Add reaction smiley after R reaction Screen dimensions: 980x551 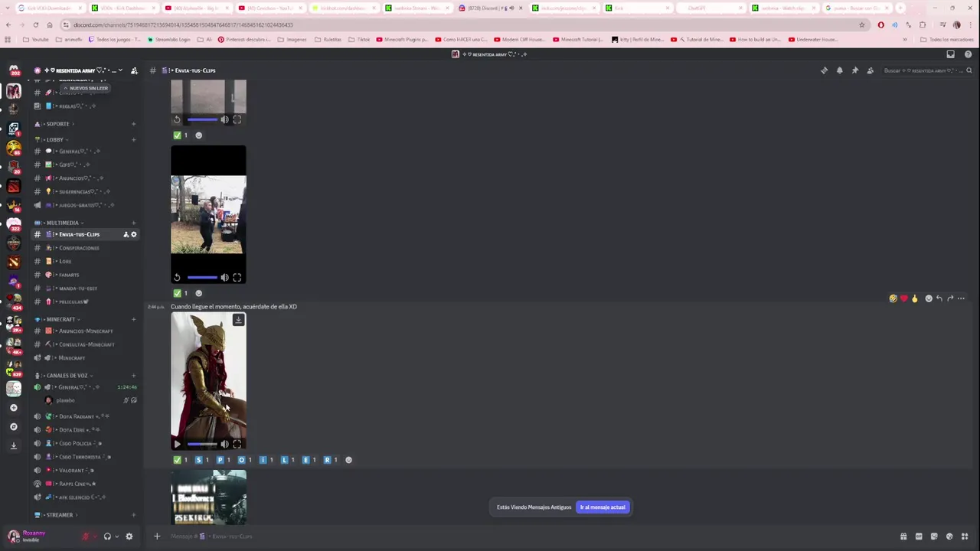tap(349, 460)
